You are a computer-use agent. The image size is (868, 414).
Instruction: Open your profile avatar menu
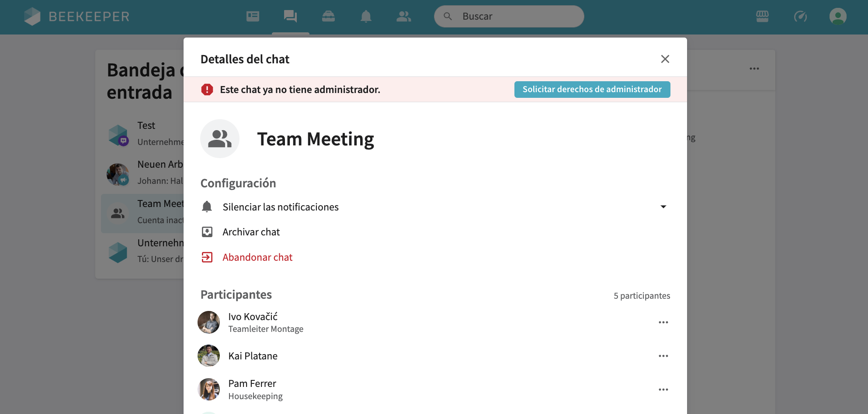[x=838, y=16]
